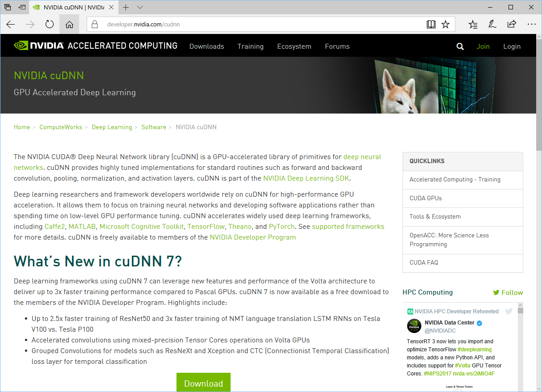Go back to the previous page
The image size is (542, 392).
coord(11,25)
